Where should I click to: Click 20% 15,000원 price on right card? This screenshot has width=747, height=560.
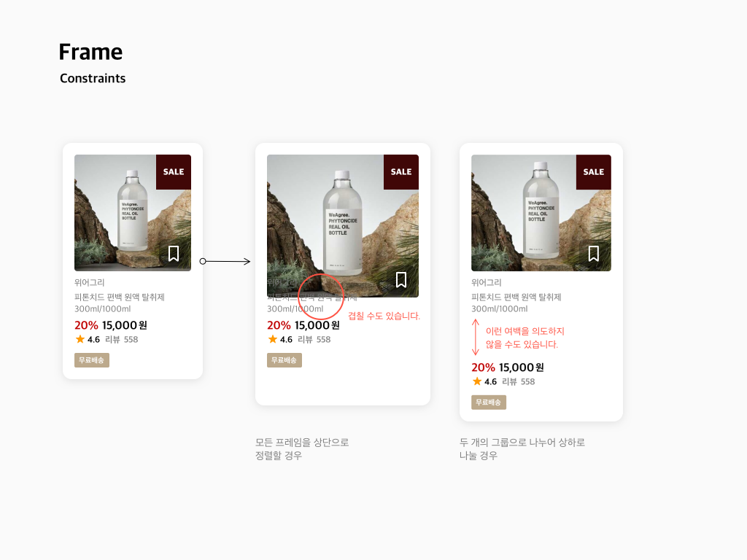pos(508,367)
